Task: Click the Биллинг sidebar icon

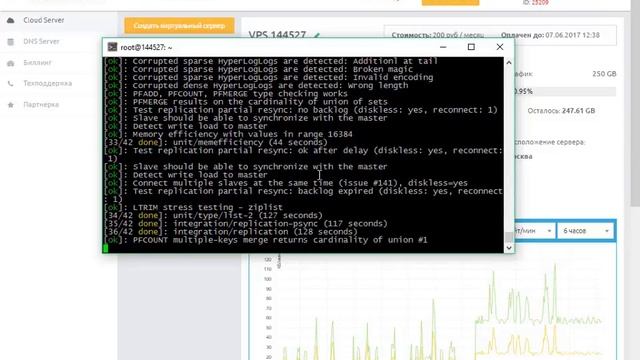Action: (x=11, y=63)
